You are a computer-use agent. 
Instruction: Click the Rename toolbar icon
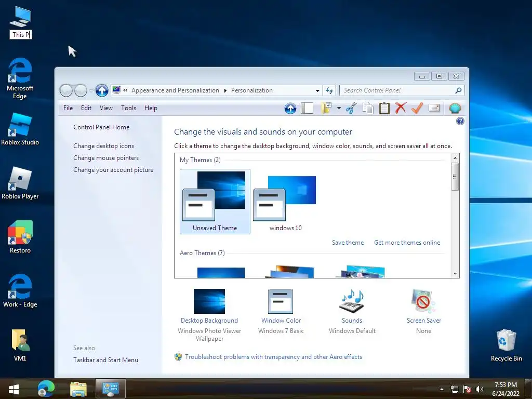coord(434,108)
